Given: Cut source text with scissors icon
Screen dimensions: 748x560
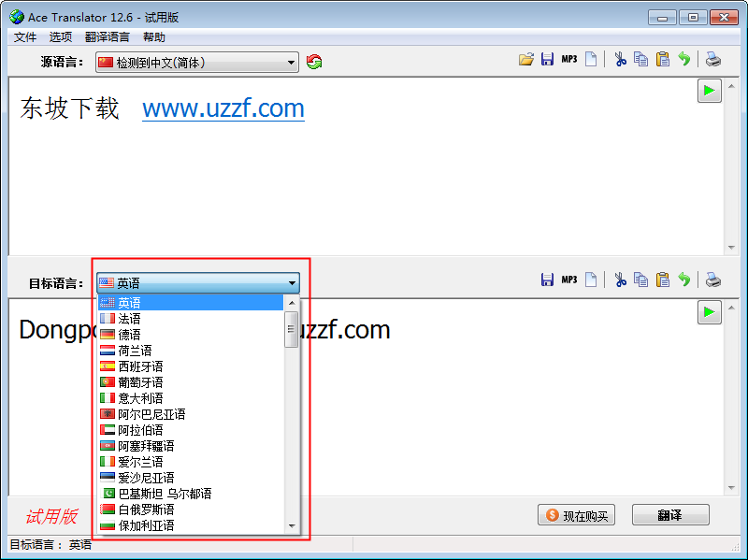Looking at the screenshot, I should 620,60.
